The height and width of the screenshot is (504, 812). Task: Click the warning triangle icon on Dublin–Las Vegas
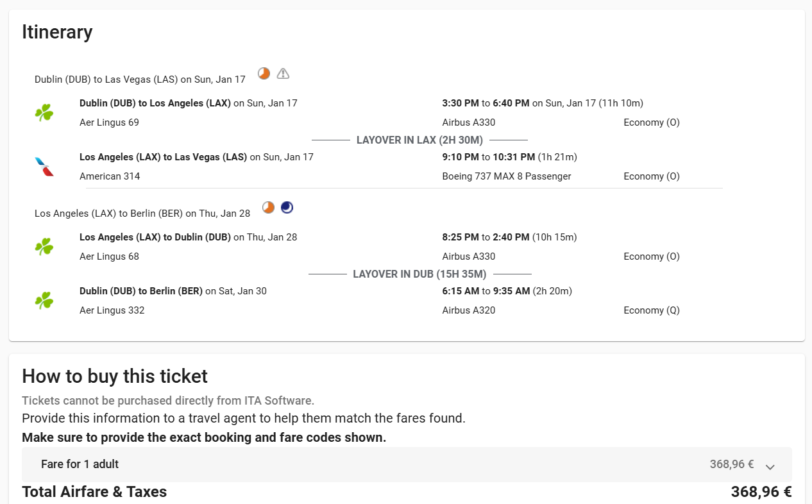point(283,73)
